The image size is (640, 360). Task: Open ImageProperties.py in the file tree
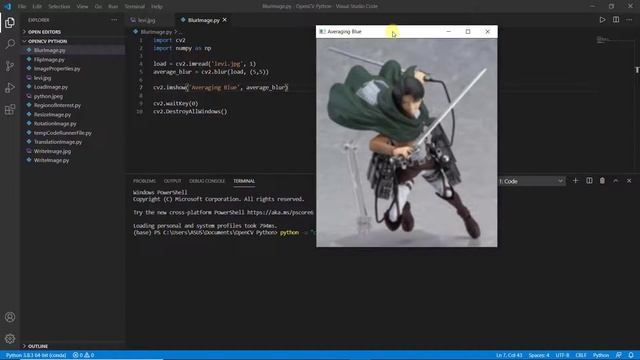click(57, 69)
